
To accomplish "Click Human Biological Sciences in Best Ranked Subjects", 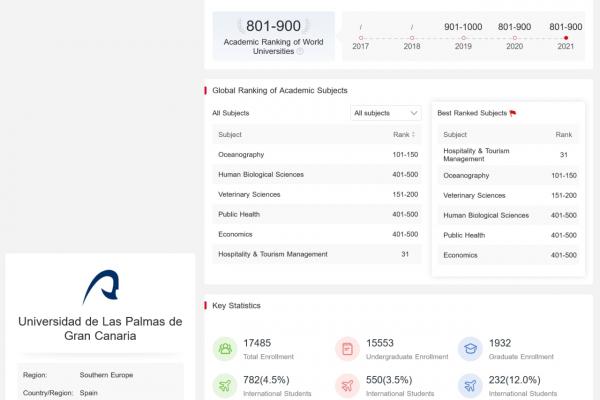I will [486, 215].
